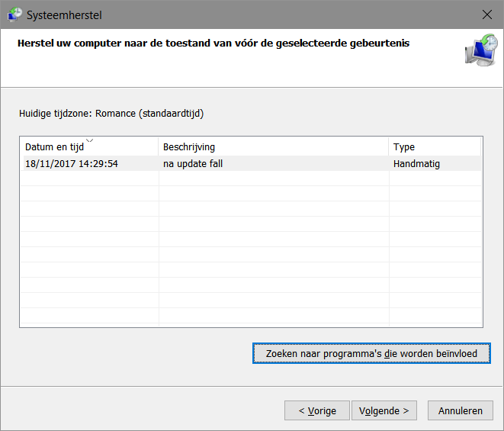This screenshot has width=504, height=431.
Task: Proceed with the Volgende button
Action: (384, 410)
